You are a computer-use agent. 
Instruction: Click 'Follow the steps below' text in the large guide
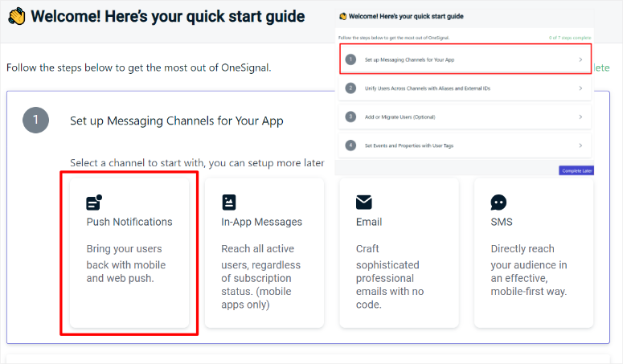[x=138, y=67]
